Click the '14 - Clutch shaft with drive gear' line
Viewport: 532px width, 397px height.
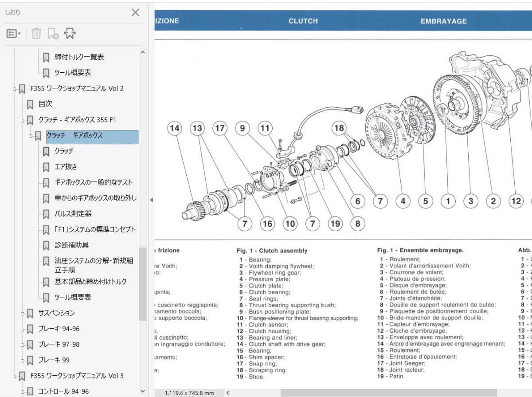[281, 344]
